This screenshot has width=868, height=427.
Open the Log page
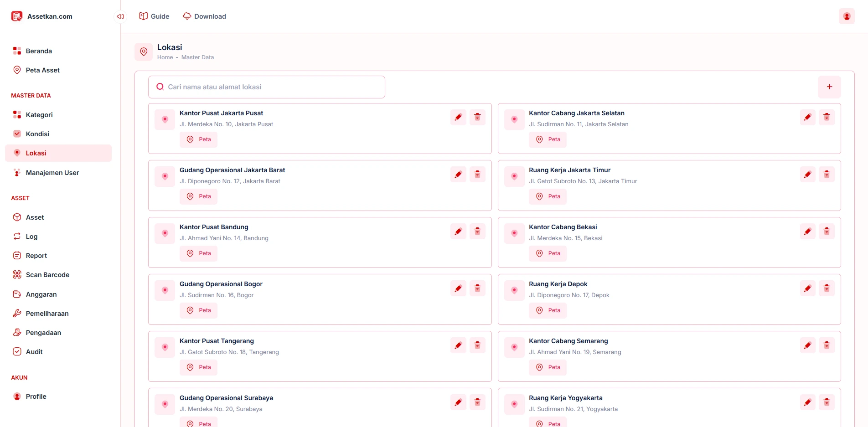pyautogui.click(x=58, y=237)
